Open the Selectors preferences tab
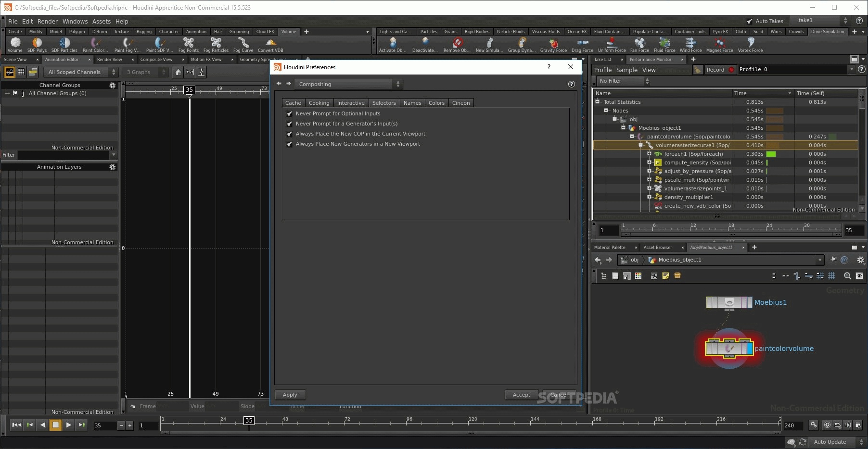Image resolution: width=868 pixels, height=449 pixels. (384, 103)
